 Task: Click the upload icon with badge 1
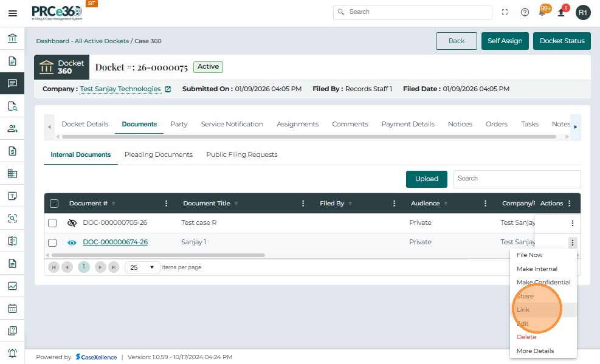tap(561, 12)
